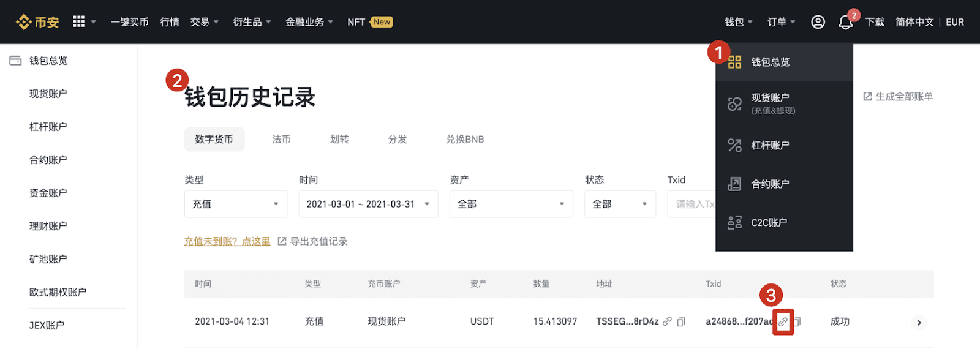Screen dimensions: 980x349
Task: Copy the Txid with copy icon
Action: [x=797, y=321]
